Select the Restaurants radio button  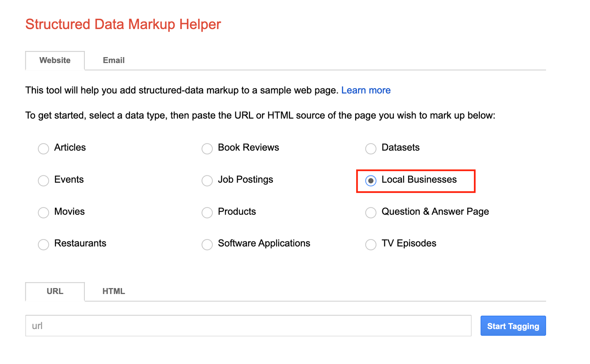[x=44, y=244]
